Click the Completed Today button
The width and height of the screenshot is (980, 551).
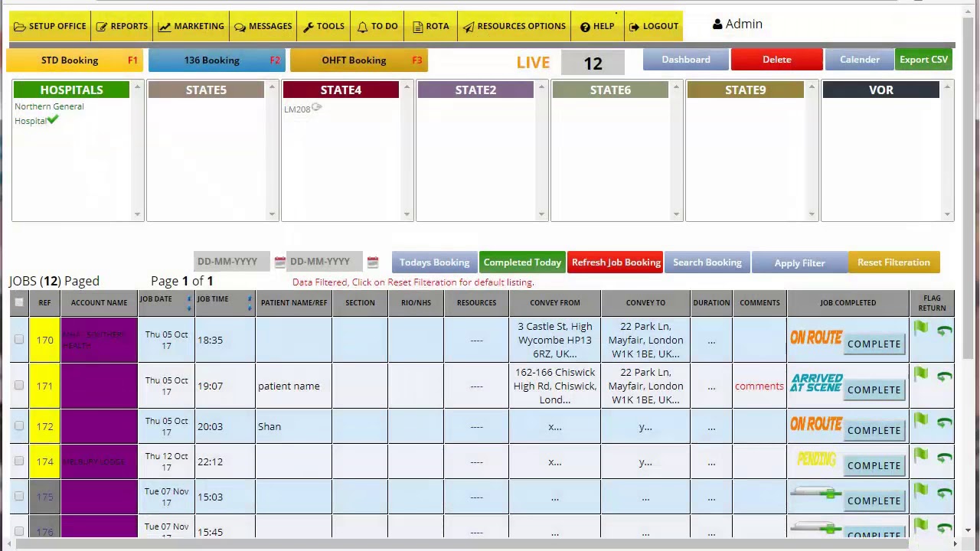[522, 262]
